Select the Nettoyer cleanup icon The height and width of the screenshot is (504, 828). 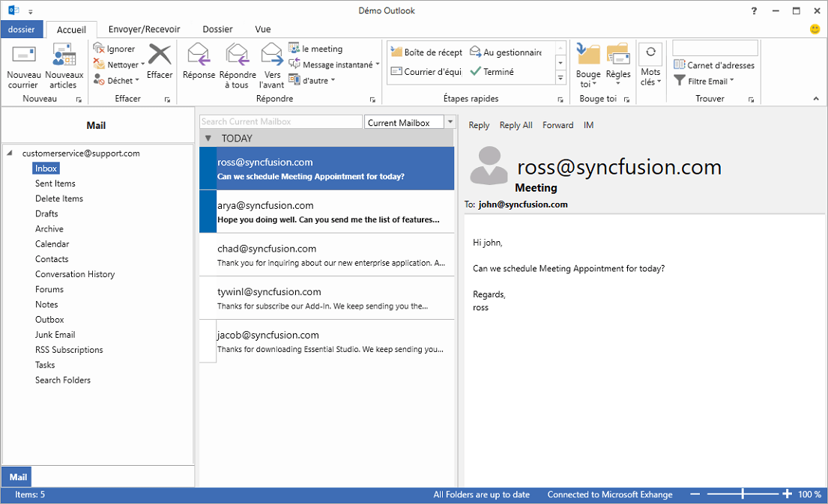pyautogui.click(x=118, y=64)
